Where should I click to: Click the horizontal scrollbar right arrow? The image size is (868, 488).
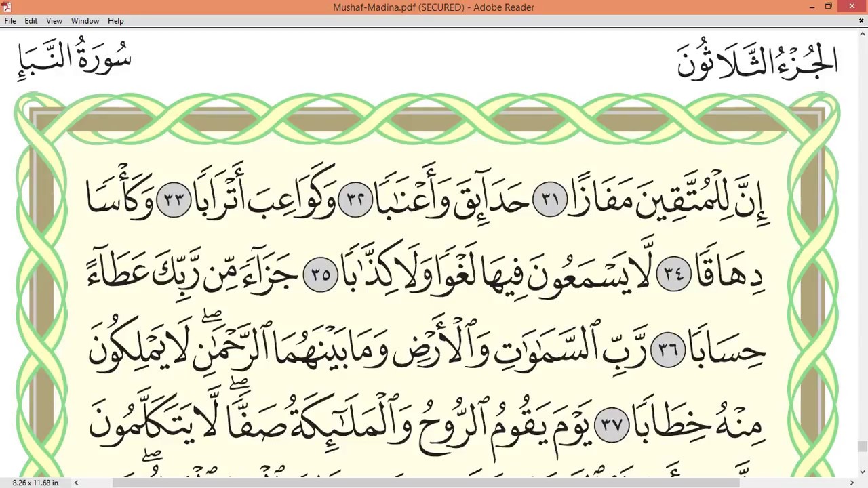(852, 483)
